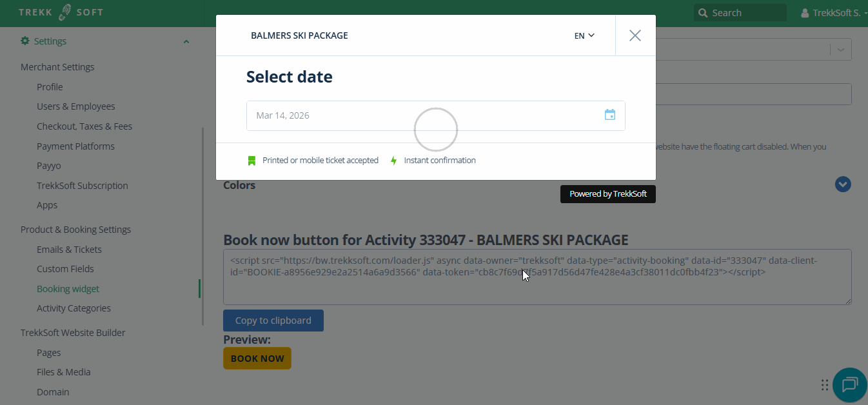868x405 pixels.
Task: Open the EN language dropdown
Action: click(584, 35)
